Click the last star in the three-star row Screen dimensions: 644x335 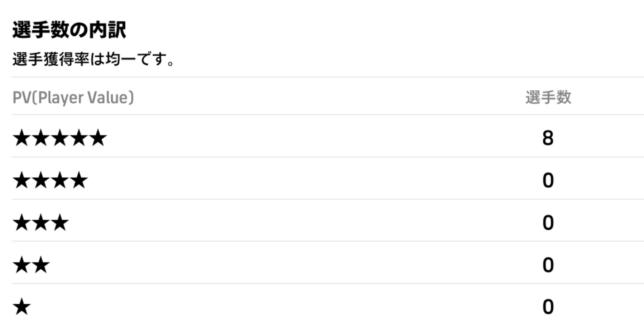(60, 222)
